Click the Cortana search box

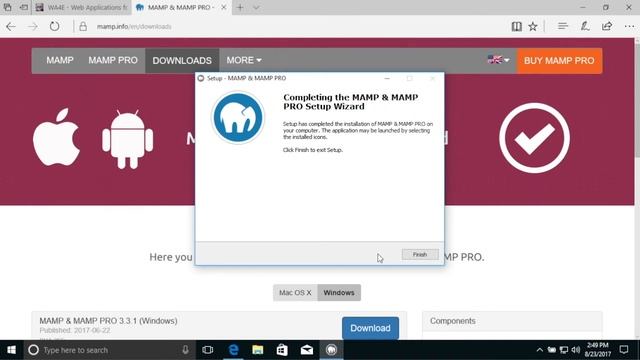point(108,350)
